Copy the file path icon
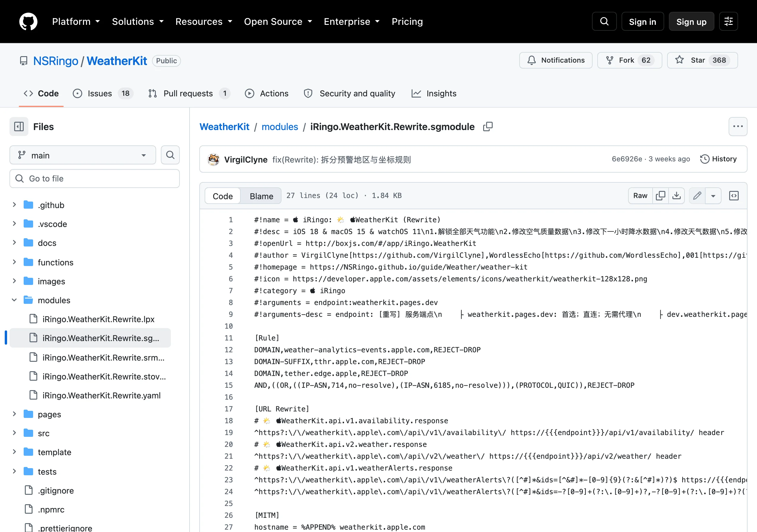 (488, 126)
